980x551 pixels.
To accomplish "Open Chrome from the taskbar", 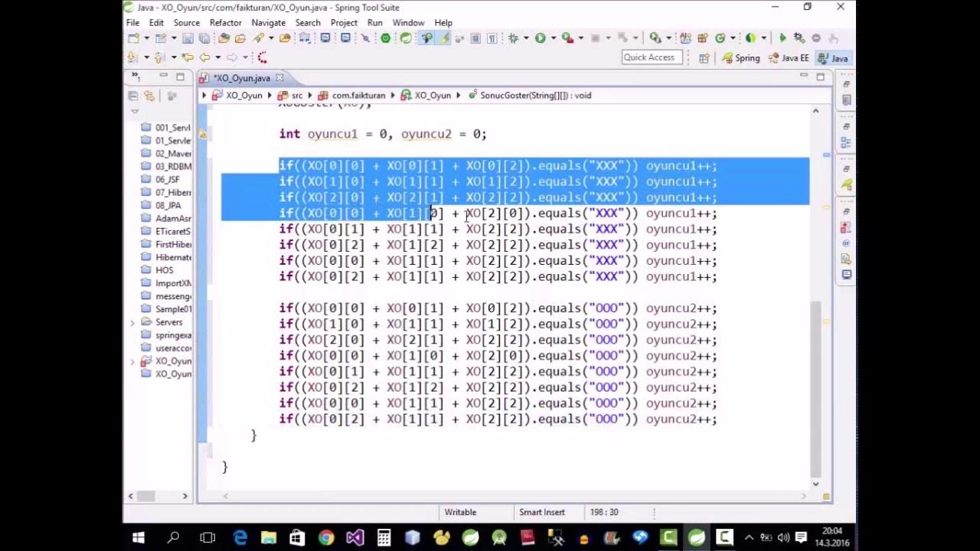I will (326, 537).
